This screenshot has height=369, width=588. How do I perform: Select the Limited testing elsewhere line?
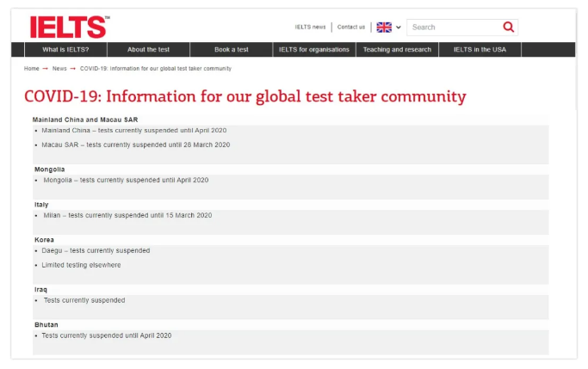click(x=81, y=265)
